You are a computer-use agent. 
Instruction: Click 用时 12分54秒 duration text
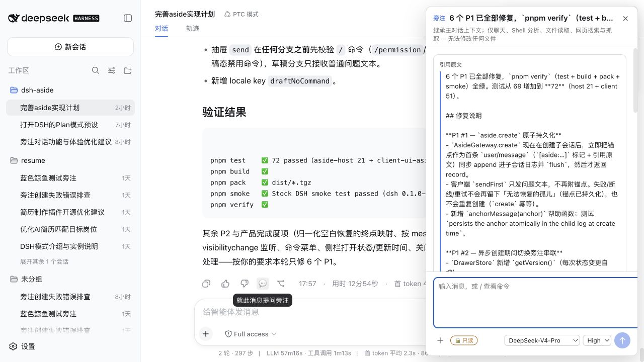tap(355, 284)
